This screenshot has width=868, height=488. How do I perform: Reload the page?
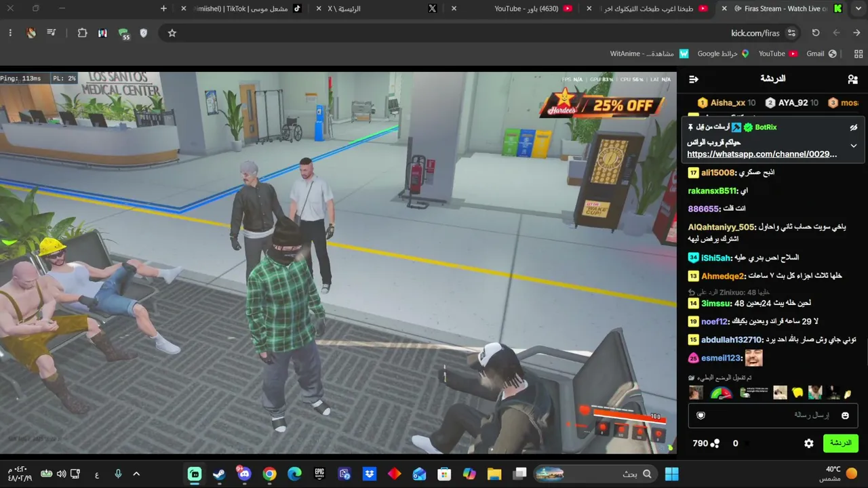coord(816,33)
